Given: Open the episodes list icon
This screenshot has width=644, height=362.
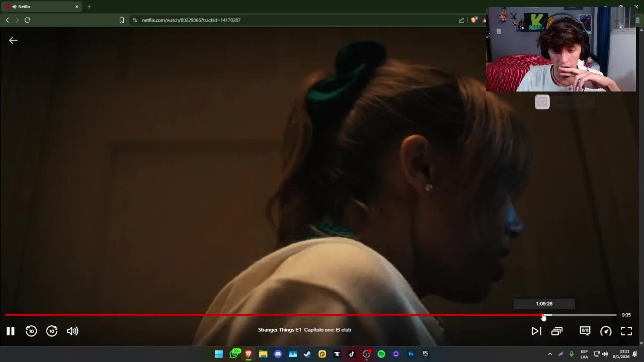Looking at the screenshot, I should click(x=557, y=331).
